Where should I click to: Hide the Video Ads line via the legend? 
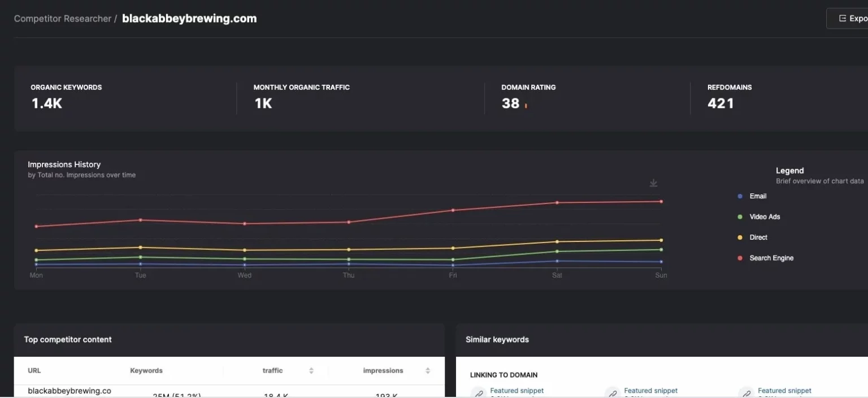click(x=740, y=217)
